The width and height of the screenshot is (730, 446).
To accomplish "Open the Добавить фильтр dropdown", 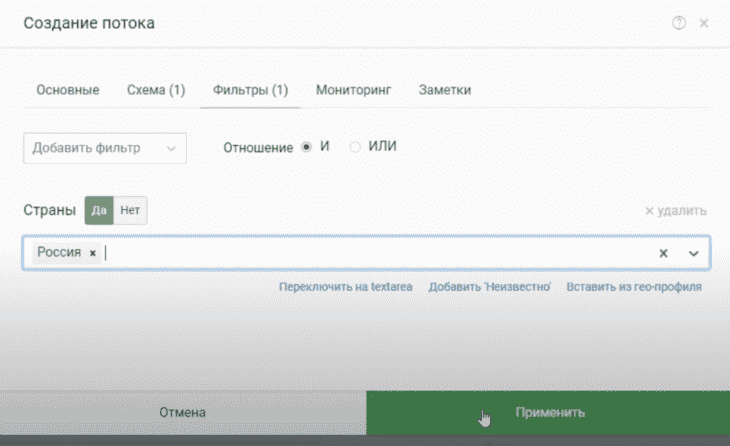I will coord(105,148).
